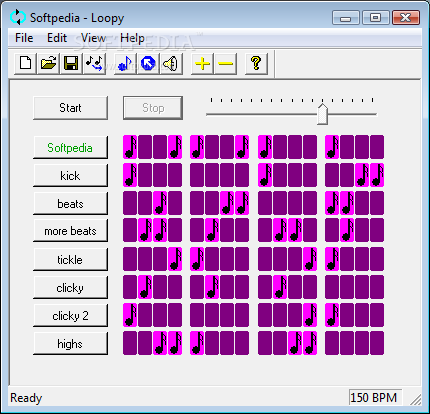The width and height of the screenshot is (430, 414).
Task: Click the tempo slider thumb
Action: click(x=322, y=114)
